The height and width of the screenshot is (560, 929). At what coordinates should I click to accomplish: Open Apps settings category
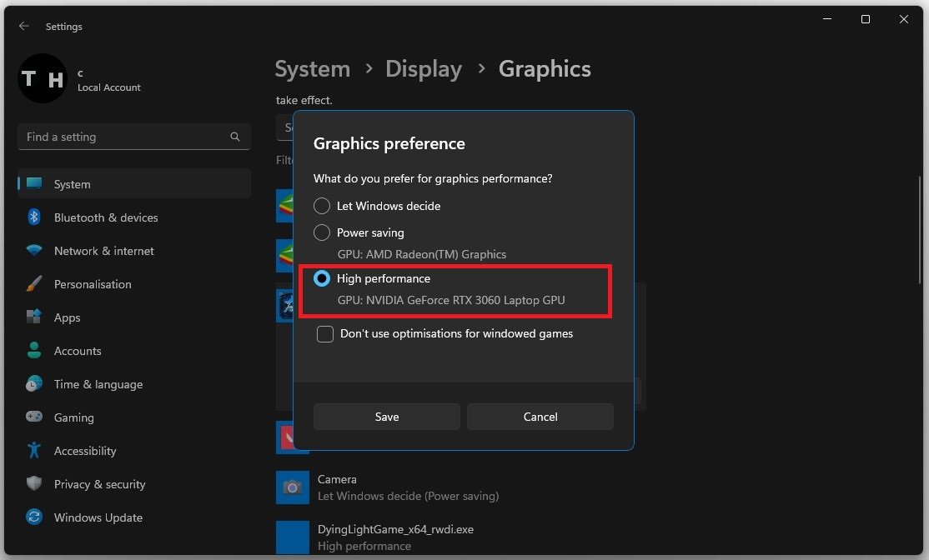point(134,317)
